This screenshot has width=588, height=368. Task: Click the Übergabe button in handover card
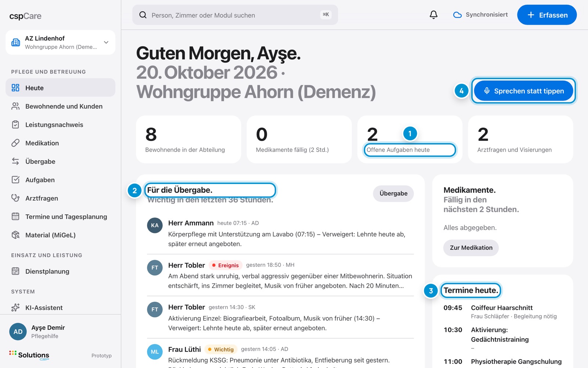(x=393, y=194)
